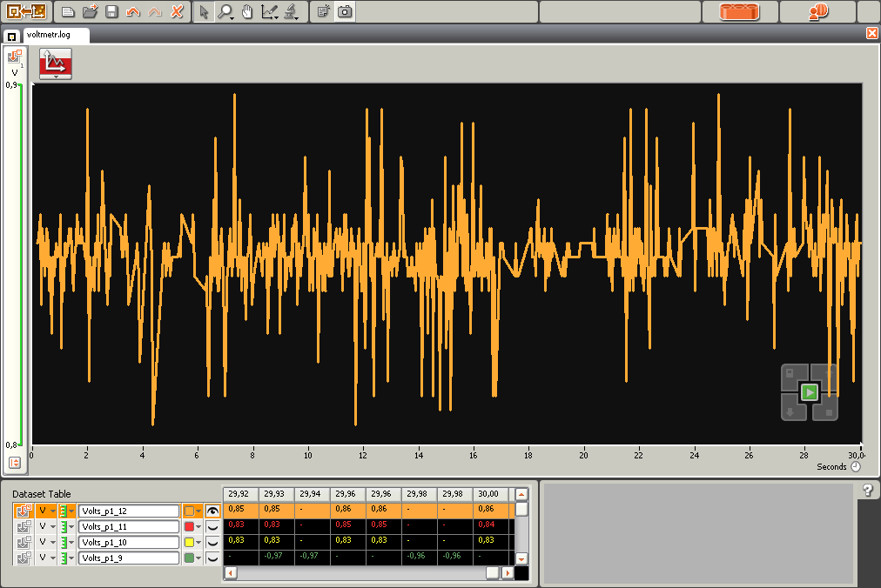Redo the last undone action
The image size is (881, 588).
155,11
